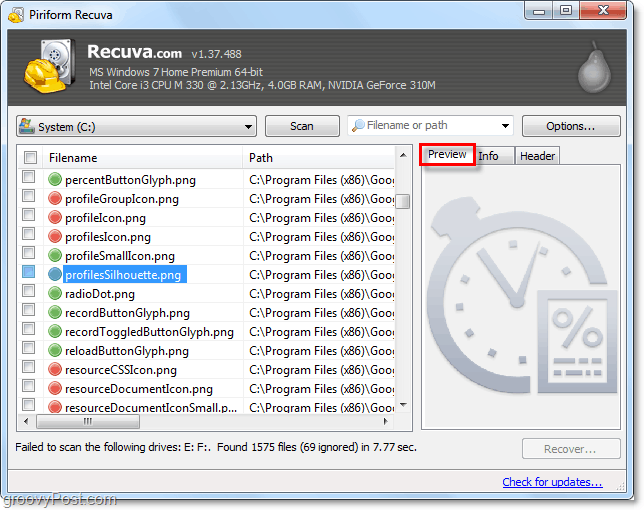This screenshot has width=644, height=510.
Task: Sort by the Filename column header
Action: 143,158
